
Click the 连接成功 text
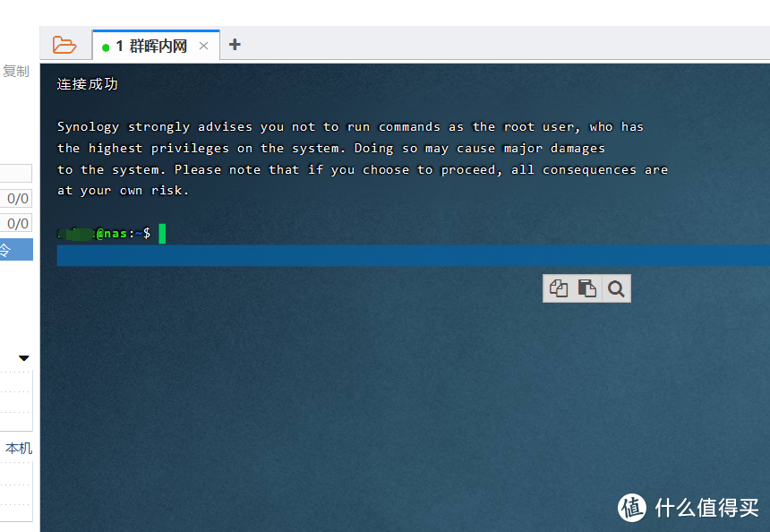(88, 84)
